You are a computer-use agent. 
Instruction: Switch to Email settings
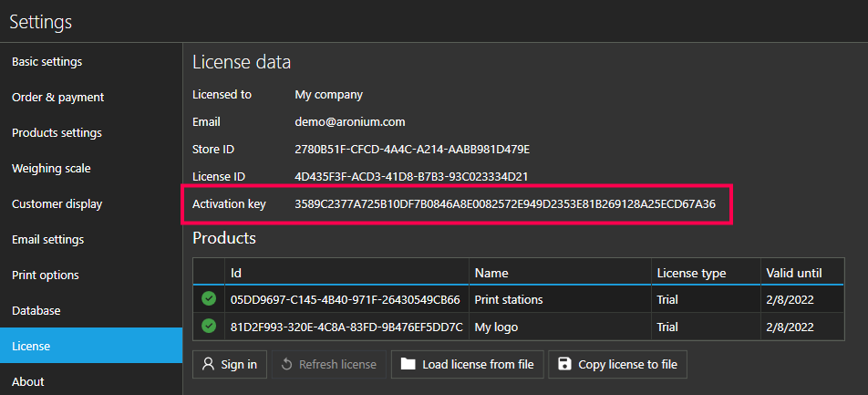tap(47, 240)
